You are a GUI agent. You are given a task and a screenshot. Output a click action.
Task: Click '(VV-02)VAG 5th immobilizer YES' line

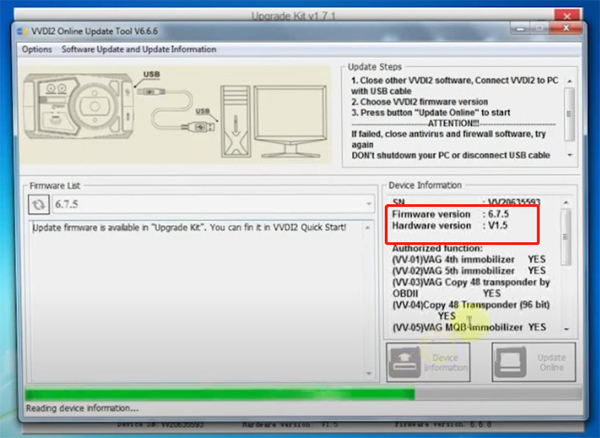point(469,271)
